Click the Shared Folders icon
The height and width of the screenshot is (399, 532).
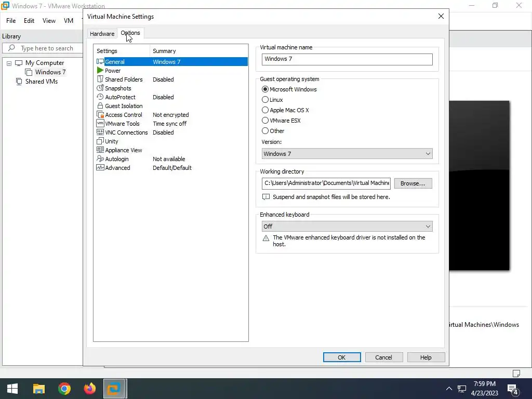pos(100,79)
